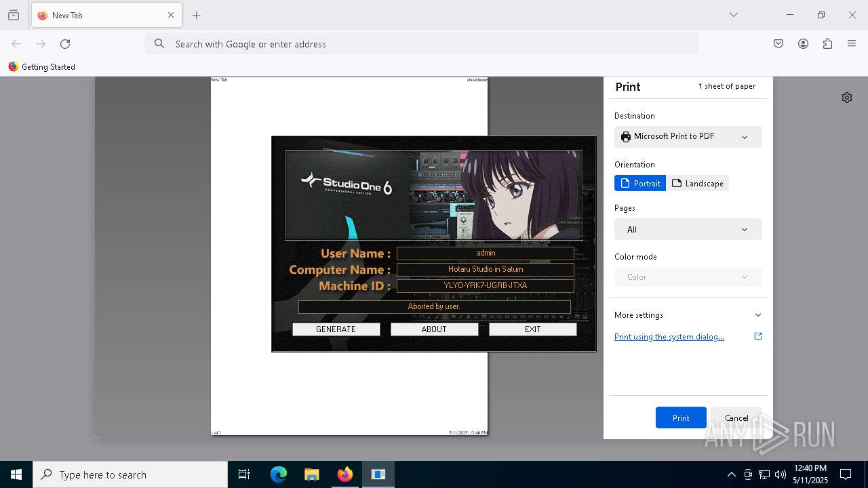The image size is (868, 488).
Task: Open File Explorer from taskbar
Action: (311, 474)
